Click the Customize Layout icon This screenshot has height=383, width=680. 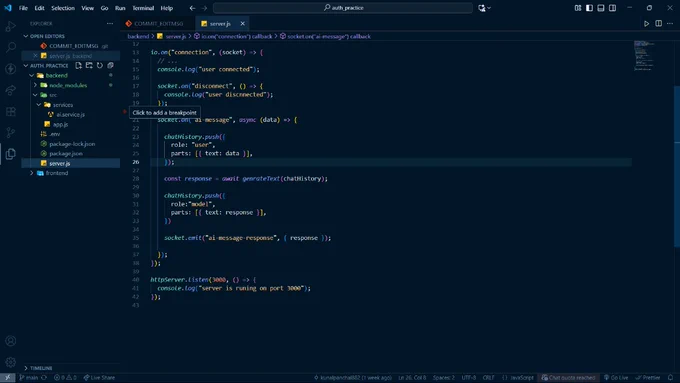click(578, 8)
